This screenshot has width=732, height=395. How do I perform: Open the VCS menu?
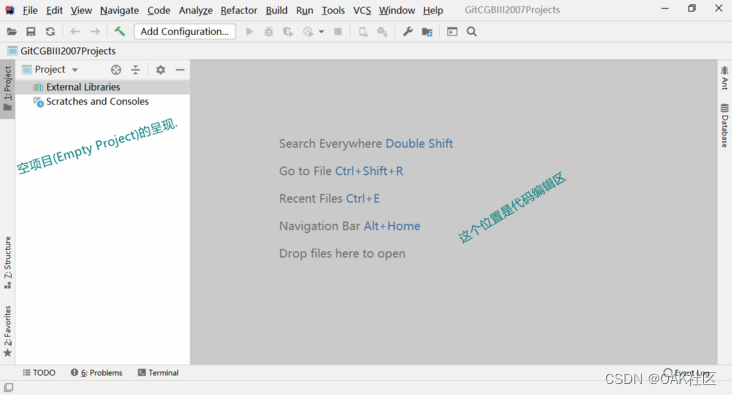coord(362,10)
